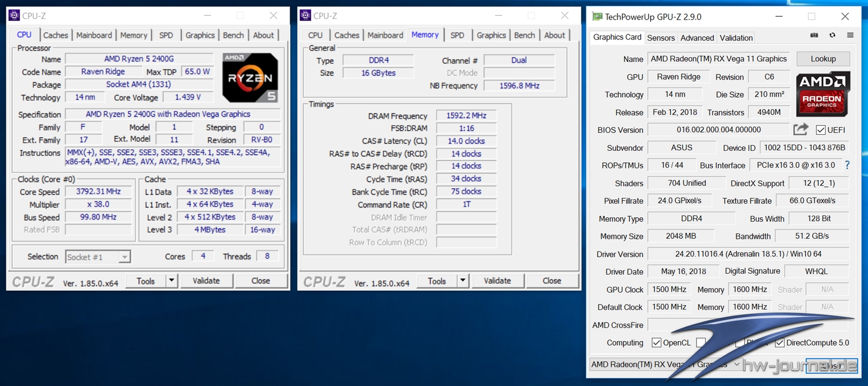Open the Socket #1 selection dropdown
The height and width of the screenshot is (386, 868).
click(98, 257)
